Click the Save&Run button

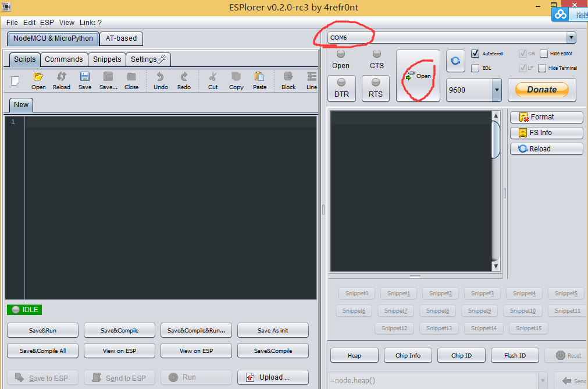pos(43,330)
